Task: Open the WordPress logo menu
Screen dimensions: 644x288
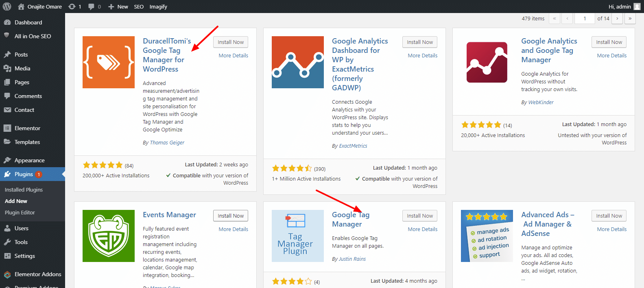Action: click(7, 7)
